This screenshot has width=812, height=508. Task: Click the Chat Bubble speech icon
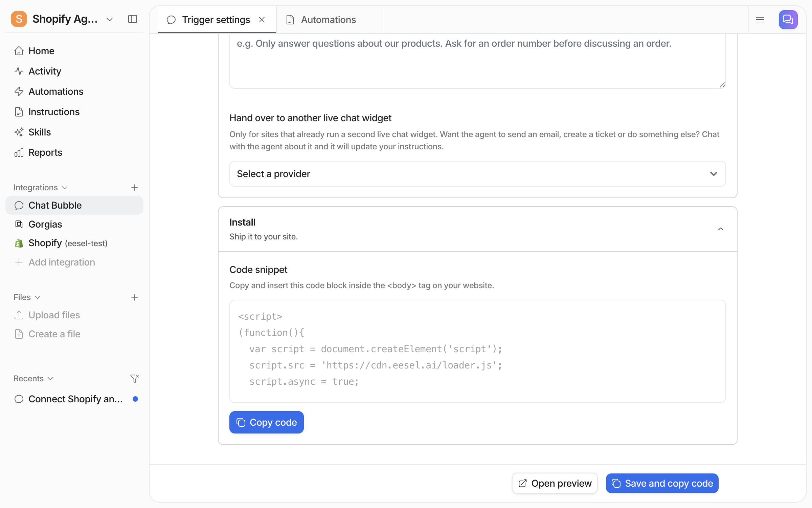19,205
